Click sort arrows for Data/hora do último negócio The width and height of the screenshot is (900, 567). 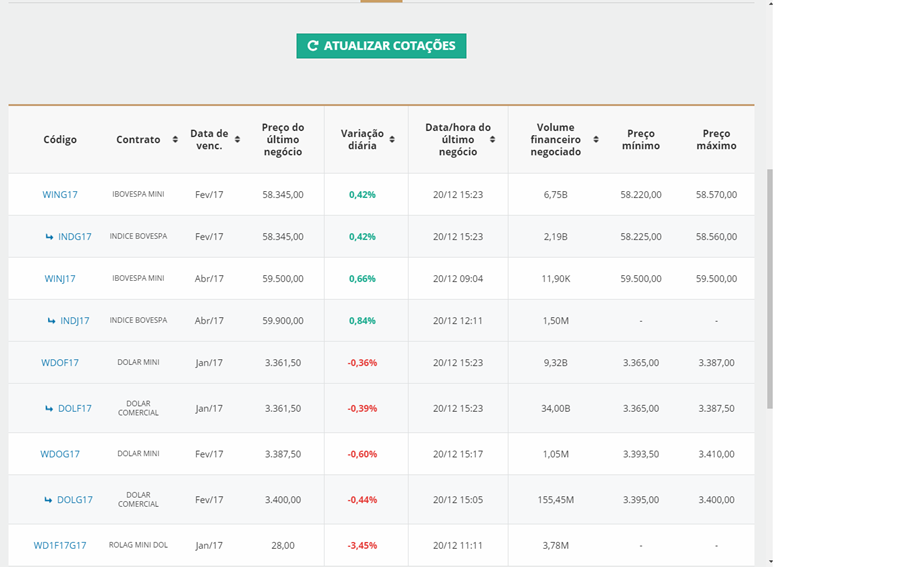pos(492,140)
